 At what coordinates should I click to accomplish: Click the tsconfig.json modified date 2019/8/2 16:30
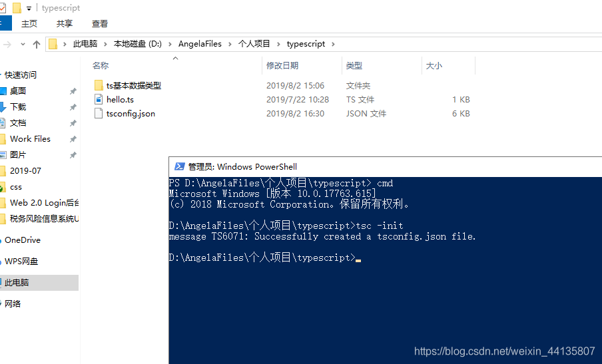tap(295, 114)
